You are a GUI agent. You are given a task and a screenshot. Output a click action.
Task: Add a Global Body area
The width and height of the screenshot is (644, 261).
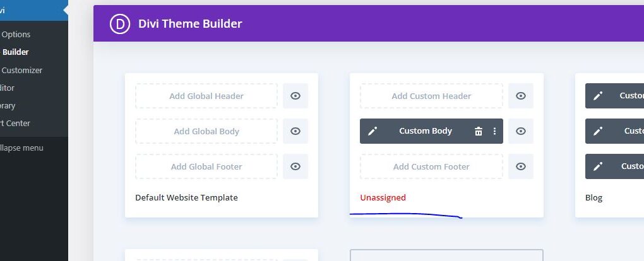click(206, 131)
